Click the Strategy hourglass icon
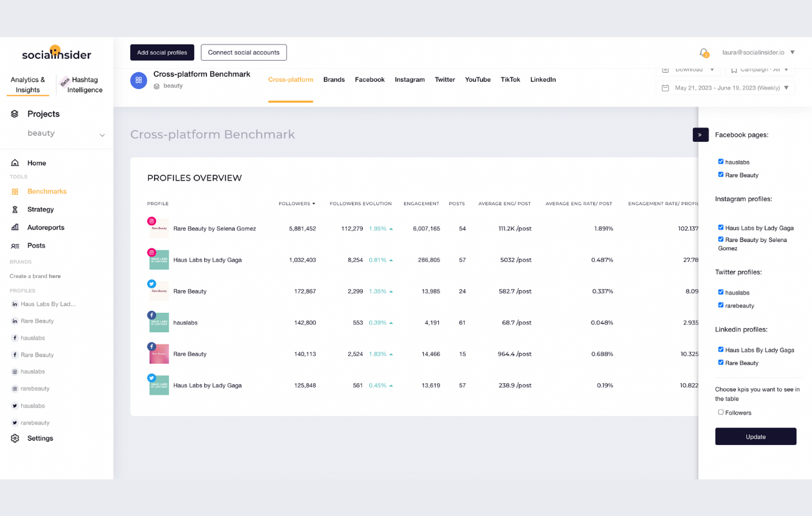This screenshot has height=516, width=812. click(x=15, y=210)
